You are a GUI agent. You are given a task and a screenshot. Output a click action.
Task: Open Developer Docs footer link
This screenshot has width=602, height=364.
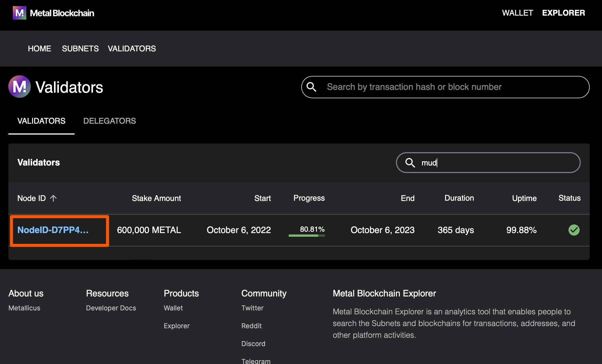[x=111, y=308]
